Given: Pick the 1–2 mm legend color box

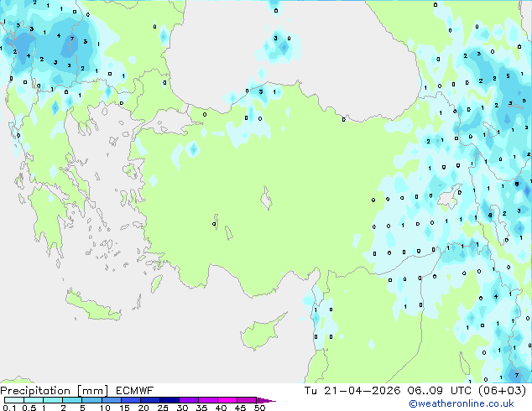Looking at the screenshot, I should 53,400.
